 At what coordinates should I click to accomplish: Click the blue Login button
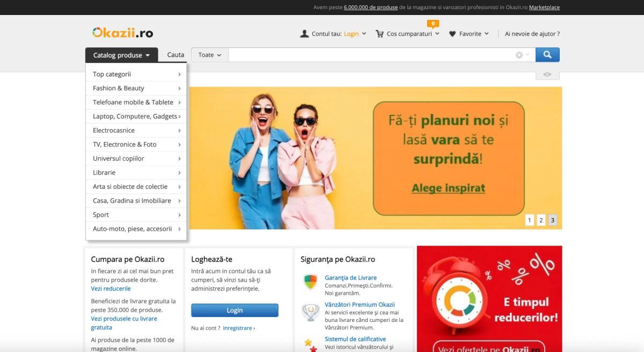click(235, 310)
